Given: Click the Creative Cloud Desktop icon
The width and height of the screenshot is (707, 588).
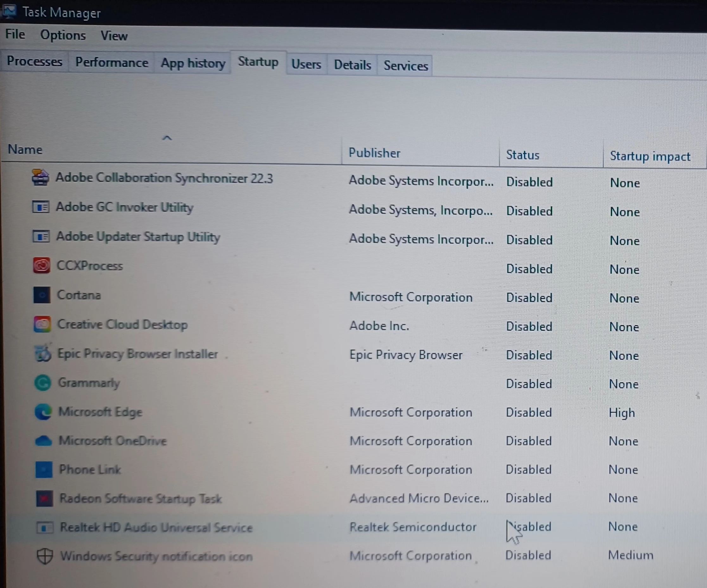Looking at the screenshot, I should pos(42,324).
